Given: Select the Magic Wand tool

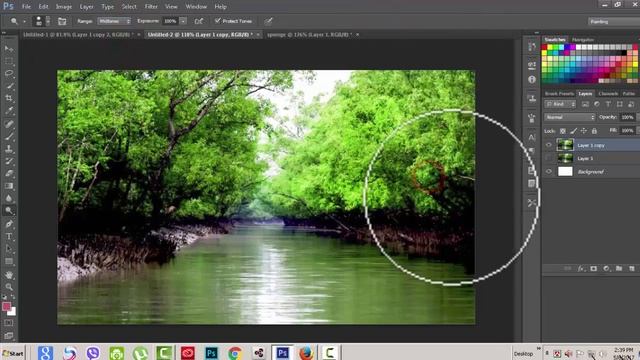Looking at the screenshot, I should pyautogui.click(x=9, y=86).
